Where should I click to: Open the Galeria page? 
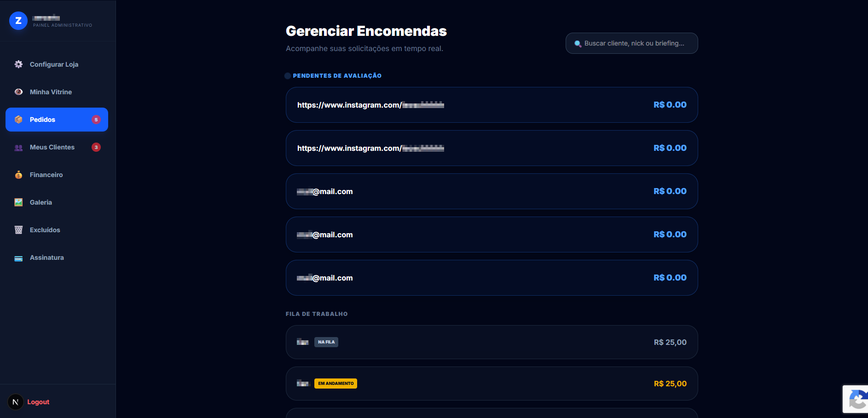coord(57,202)
